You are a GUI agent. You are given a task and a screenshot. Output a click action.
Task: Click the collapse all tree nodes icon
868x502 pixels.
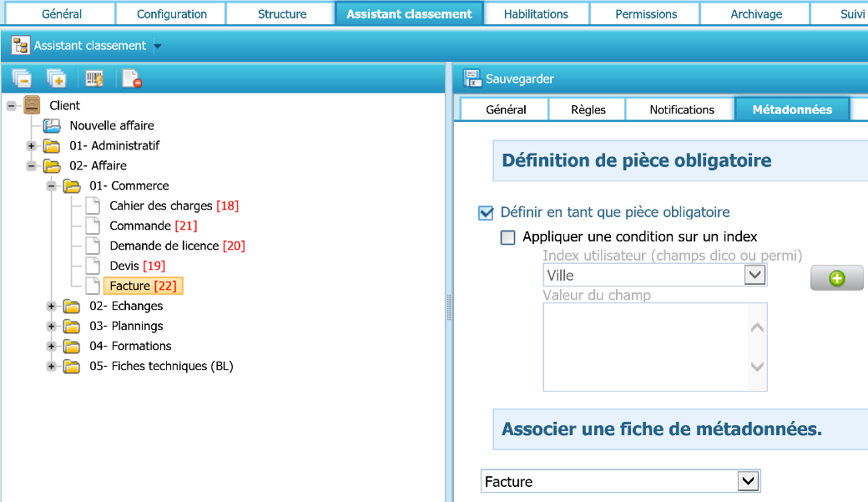[x=22, y=79]
